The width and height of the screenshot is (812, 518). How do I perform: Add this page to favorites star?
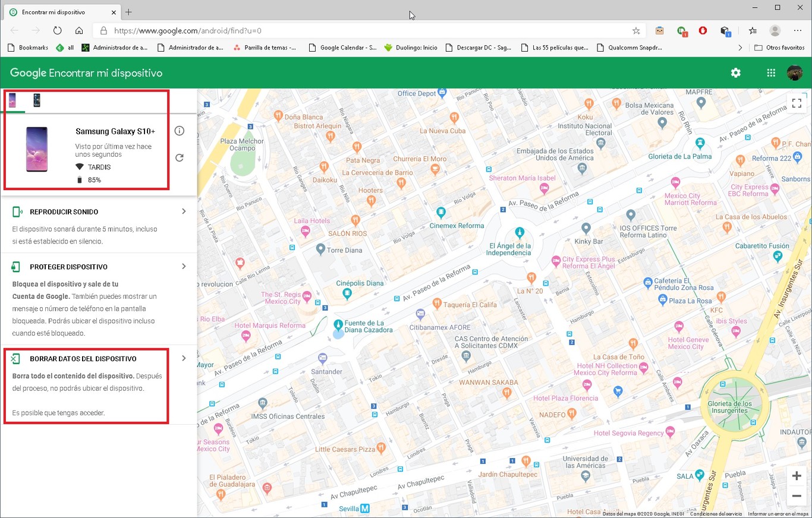[636, 31]
